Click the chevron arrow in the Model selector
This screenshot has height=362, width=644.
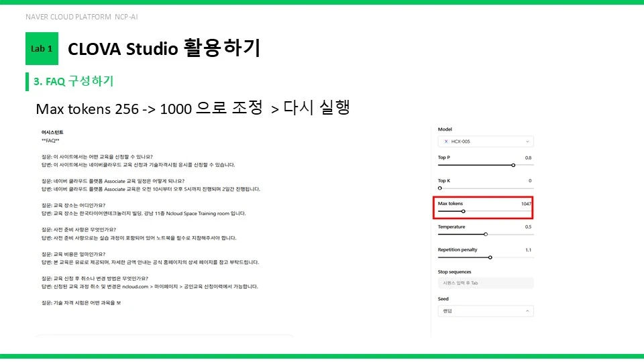(527, 141)
